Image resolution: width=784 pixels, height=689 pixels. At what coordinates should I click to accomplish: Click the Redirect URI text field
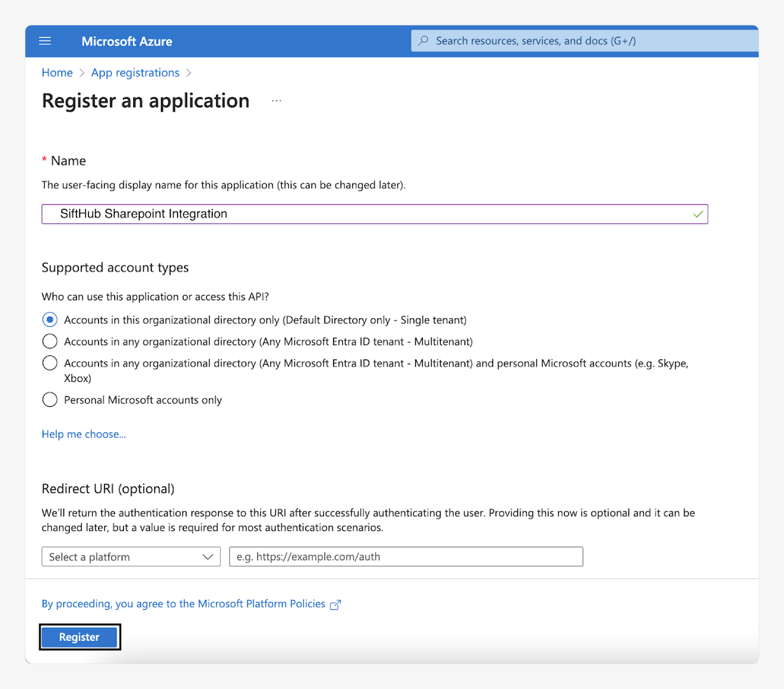click(406, 557)
